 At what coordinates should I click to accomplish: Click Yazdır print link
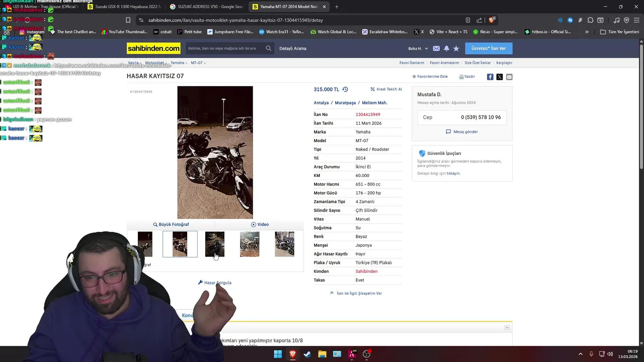467,76
